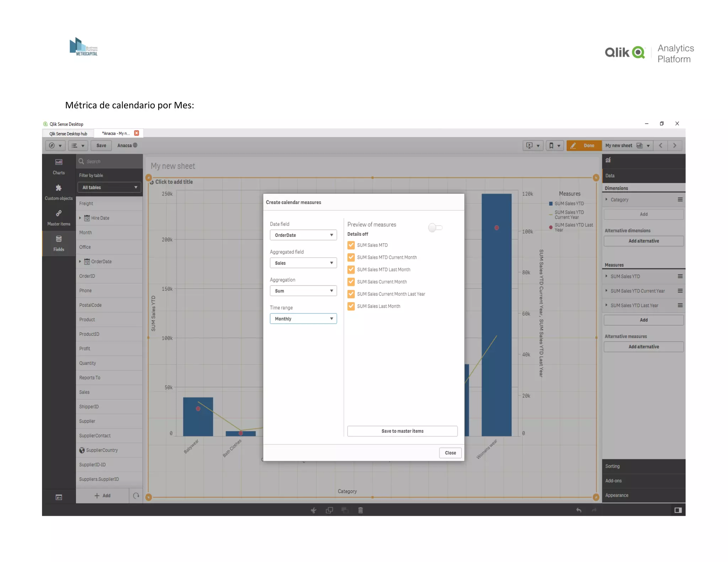Image resolution: width=728 pixels, height=562 pixels.
Task: Click the undo arrow icon
Action: click(579, 510)
